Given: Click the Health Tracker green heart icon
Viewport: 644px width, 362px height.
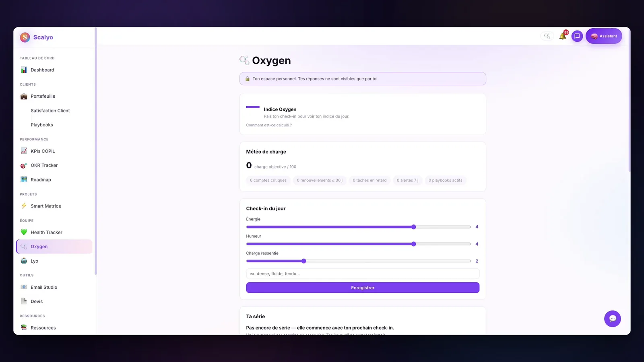Looking at the screenshot, I should click(x=24, y=232).
